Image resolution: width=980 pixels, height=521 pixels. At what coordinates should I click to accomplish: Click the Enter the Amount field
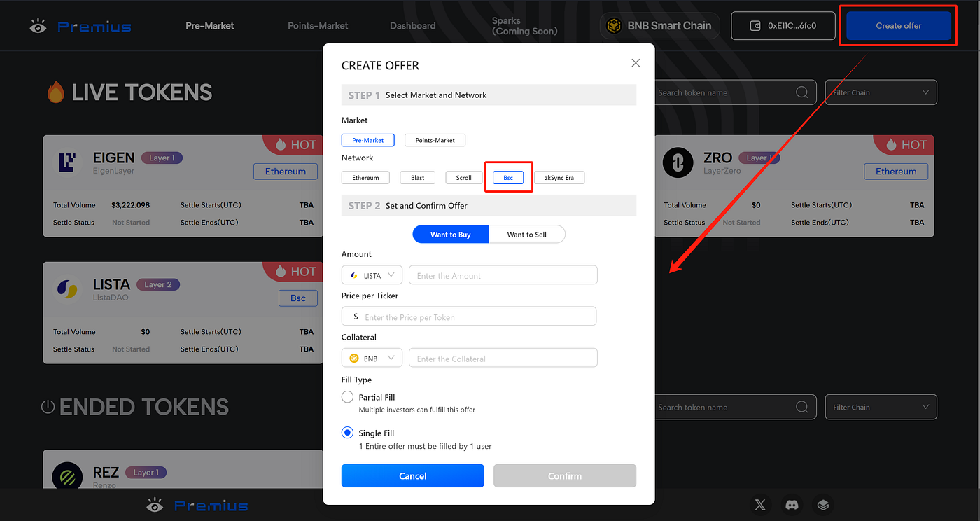click(503, 275)
